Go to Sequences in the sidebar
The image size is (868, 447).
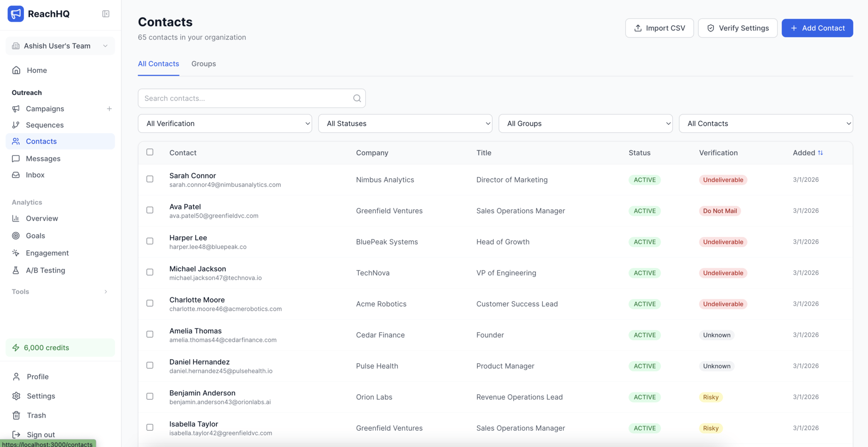44,125
